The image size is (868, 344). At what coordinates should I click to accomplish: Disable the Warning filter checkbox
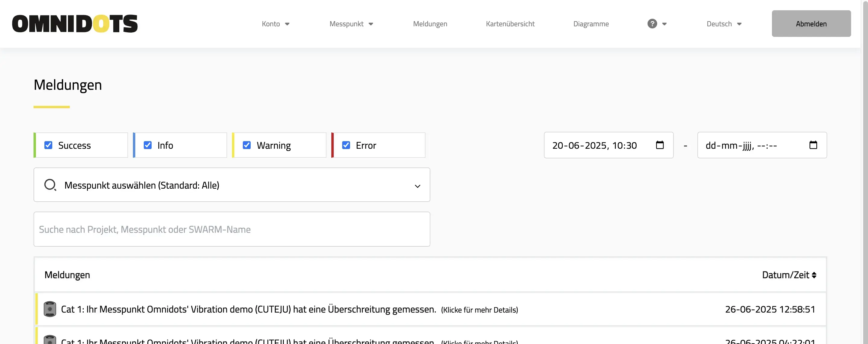247,145
